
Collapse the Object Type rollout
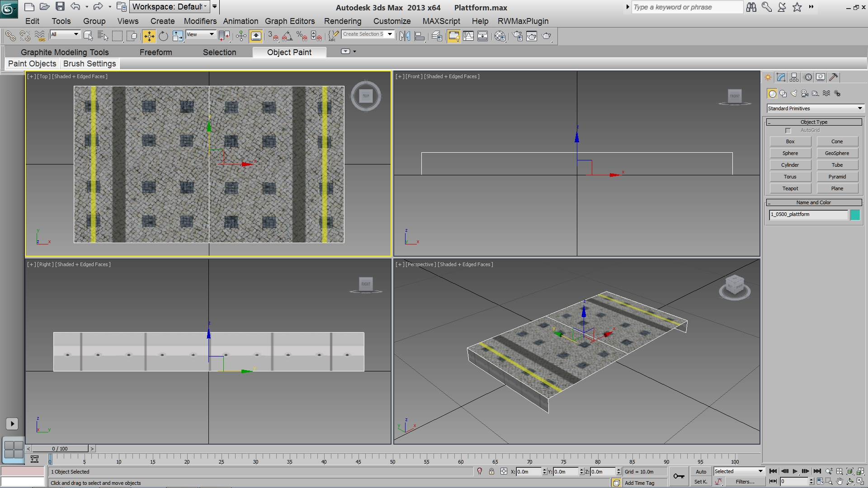coord(814,122)
